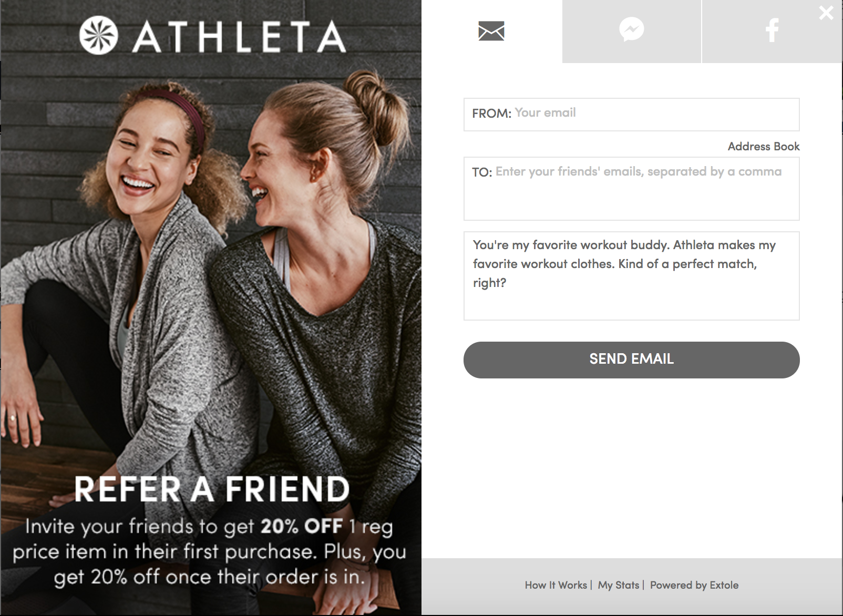Click the TO friends' emails field

pos(631,188)
